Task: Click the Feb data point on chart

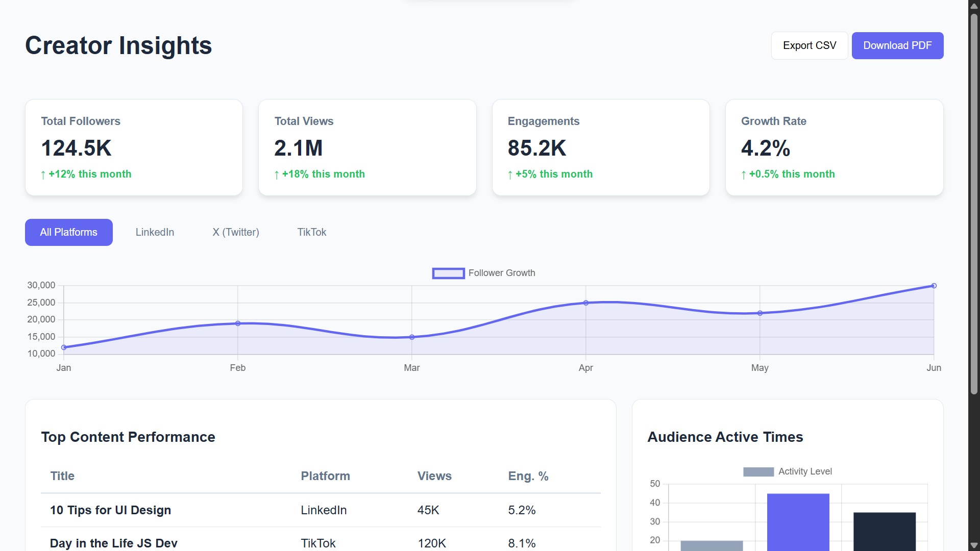Action: coord(238,323)
